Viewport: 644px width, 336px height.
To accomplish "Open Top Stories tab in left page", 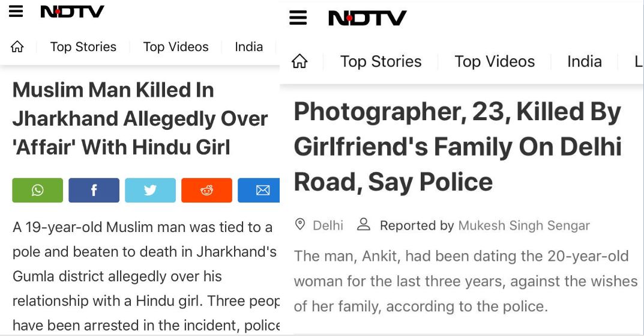I will coord(83,47).
